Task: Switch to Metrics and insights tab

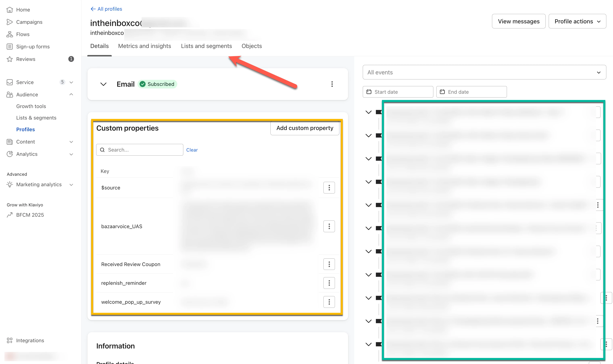Action: click(x=144, y=46)
